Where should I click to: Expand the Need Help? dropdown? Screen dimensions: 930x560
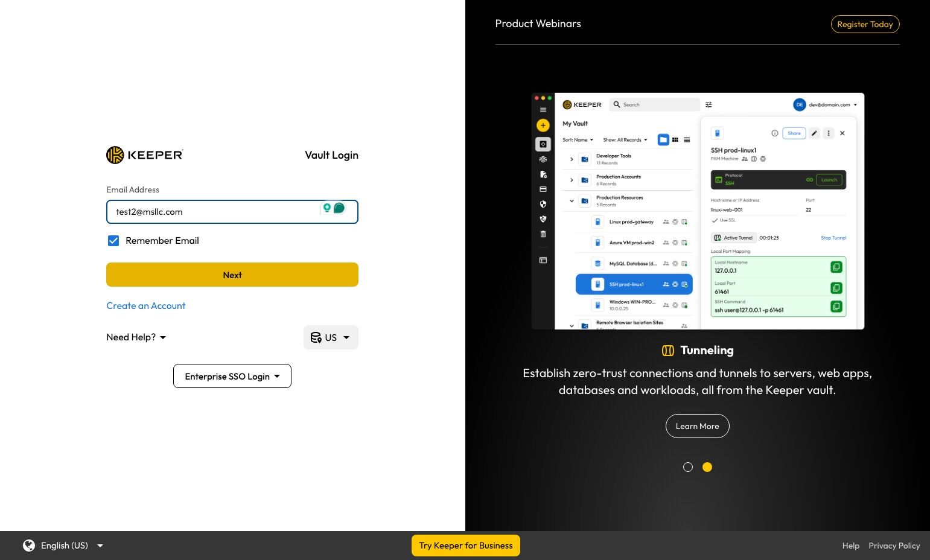pyautogui.click(x=136, y=337)
